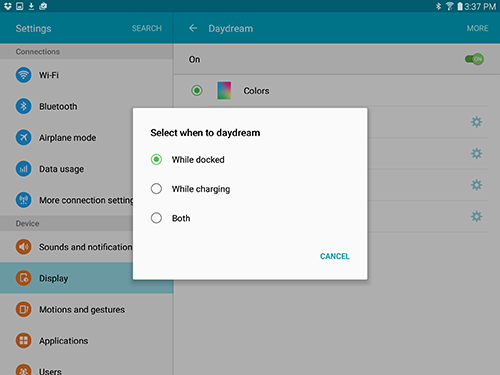The height and width of the screenshot is (375, 500).
Task: Select the While docked radio option
Action: tap(156, 160)
